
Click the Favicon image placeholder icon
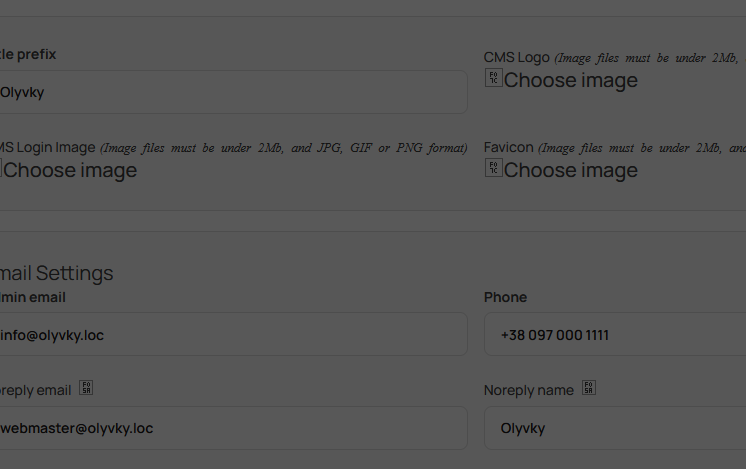point(493,167)
